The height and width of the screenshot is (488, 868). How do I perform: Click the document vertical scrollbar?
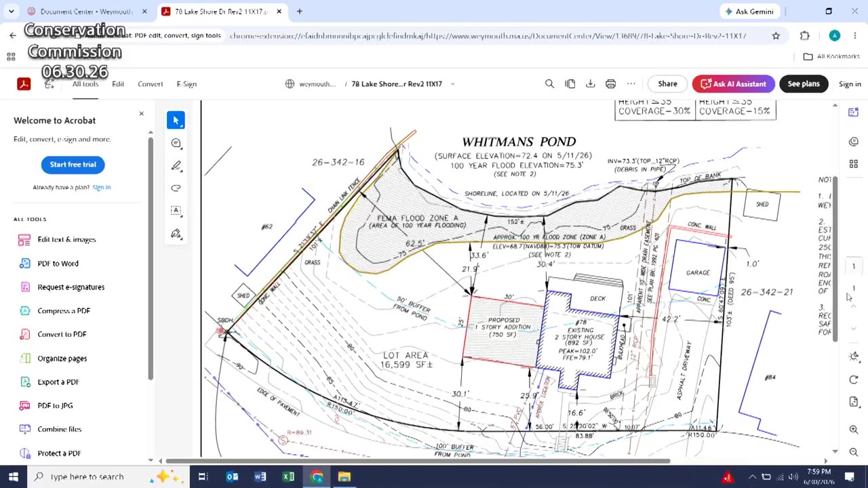pos(835,259)
